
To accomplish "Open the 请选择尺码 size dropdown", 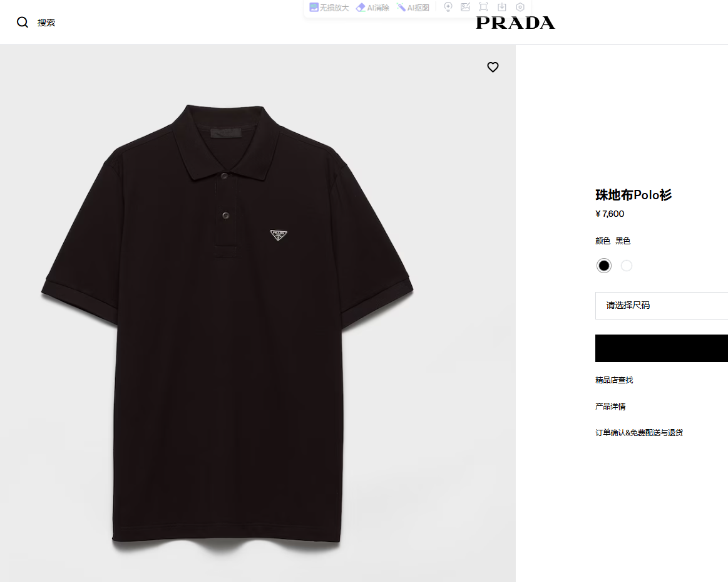I will (x=662, y=305).
